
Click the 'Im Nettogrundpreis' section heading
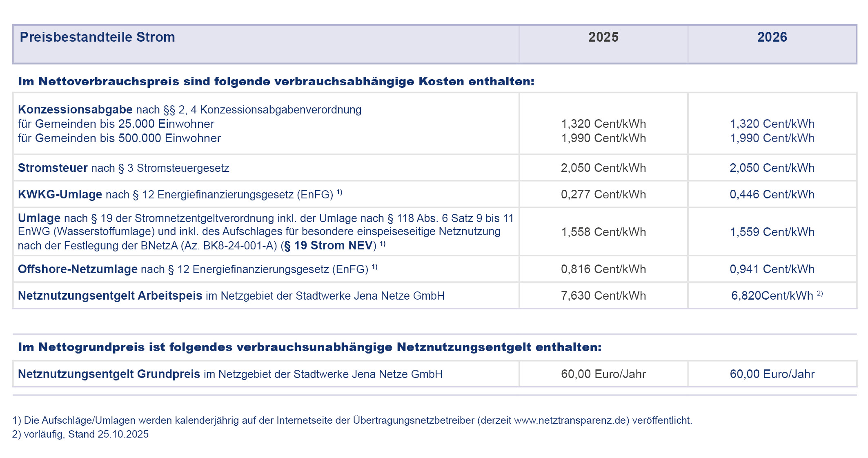(309, 347)
